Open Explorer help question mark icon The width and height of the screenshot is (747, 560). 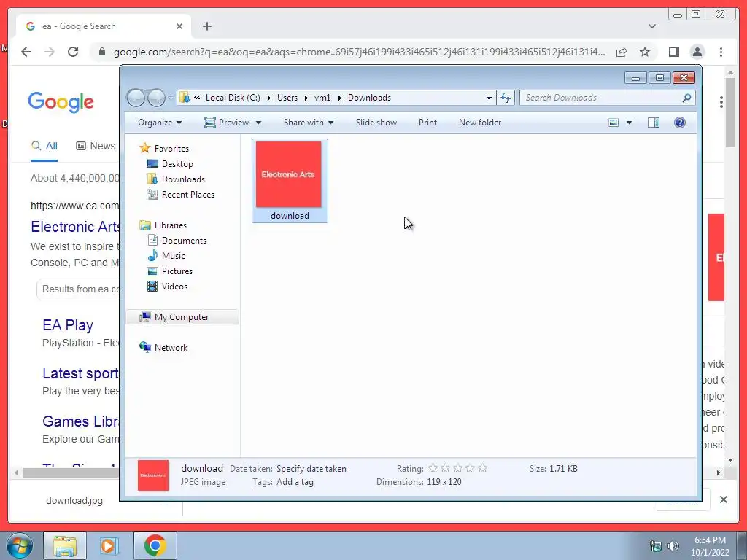pos(679,122)
